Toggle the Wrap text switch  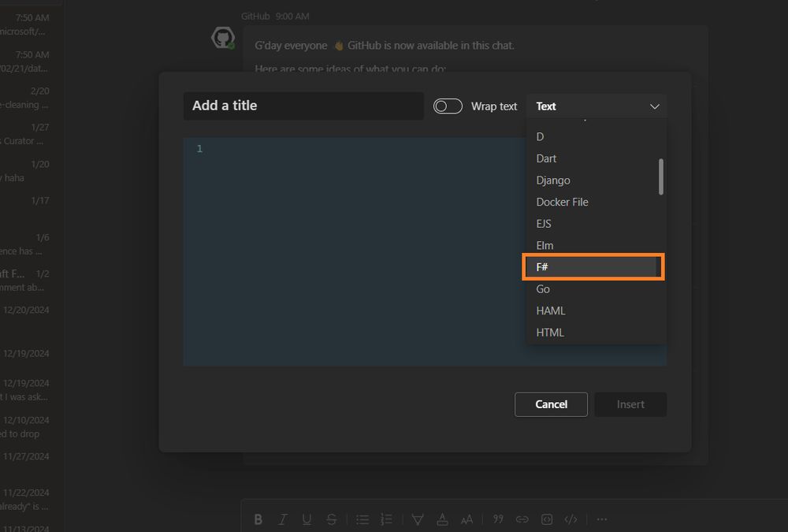point(448,106)
